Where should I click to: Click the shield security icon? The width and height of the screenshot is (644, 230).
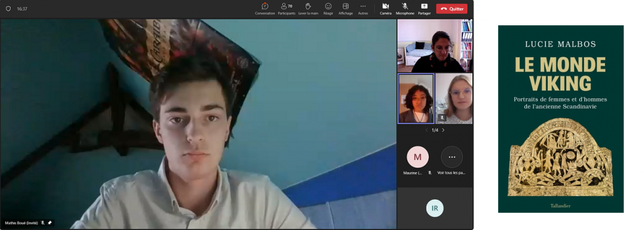pos(8,9)
